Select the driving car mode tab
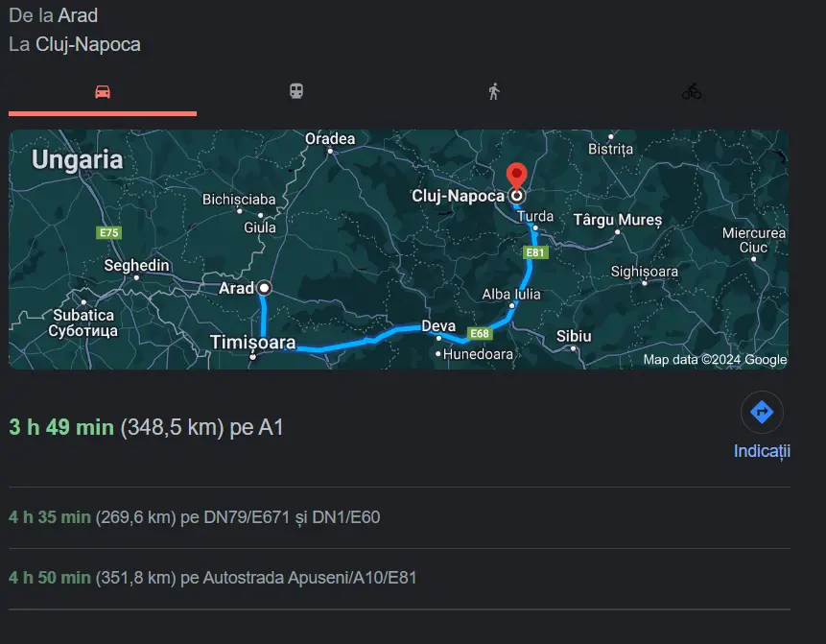 point(103,92)
